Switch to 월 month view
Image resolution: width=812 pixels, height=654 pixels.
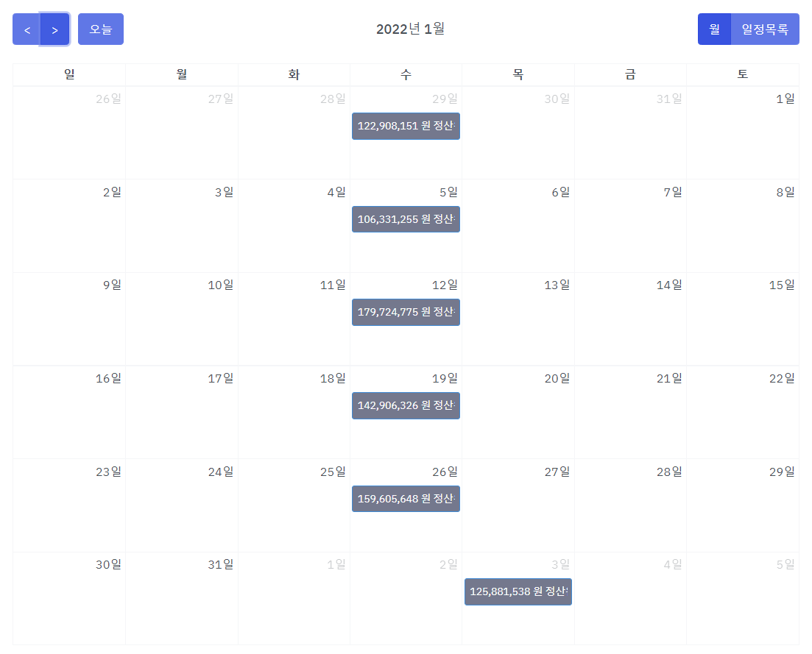714,29
